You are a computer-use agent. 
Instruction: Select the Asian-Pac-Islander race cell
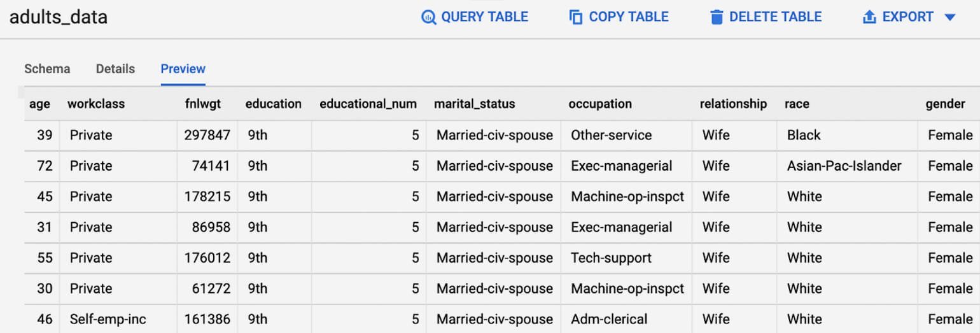point(844,166)
